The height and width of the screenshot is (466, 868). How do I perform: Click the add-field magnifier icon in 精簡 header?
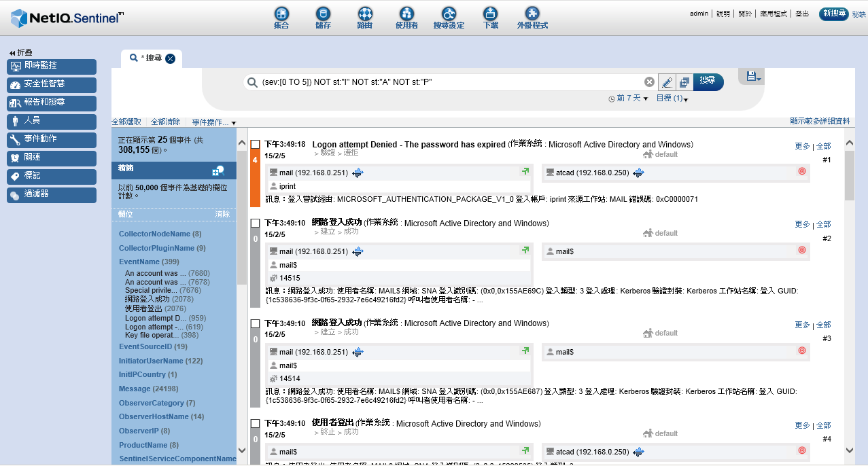click(x=218, y=171)
